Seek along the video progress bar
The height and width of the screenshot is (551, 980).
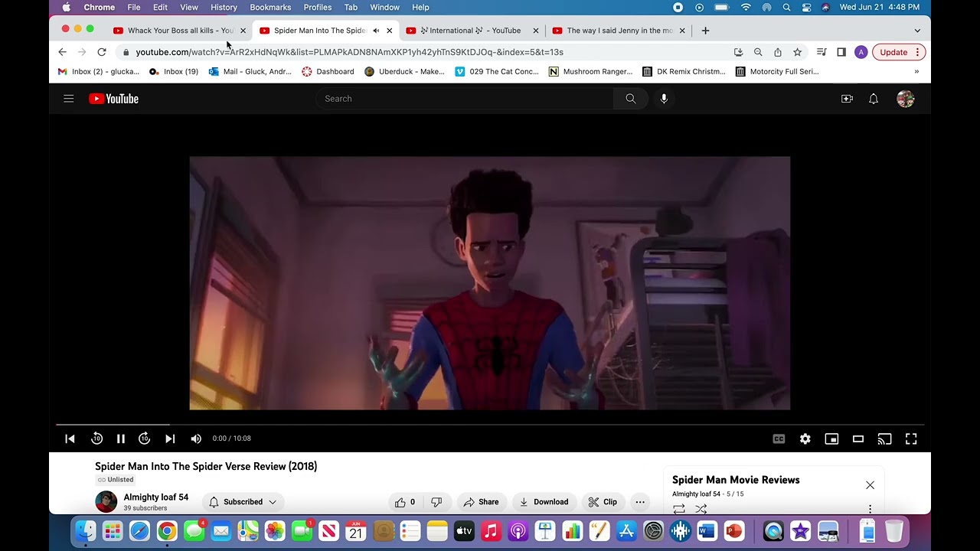click(490, 424)
